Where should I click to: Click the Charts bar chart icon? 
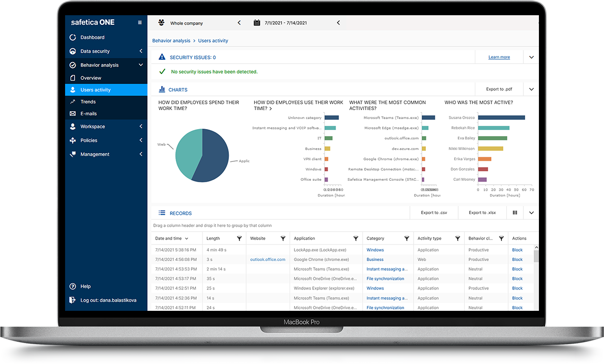coord(162,89)
